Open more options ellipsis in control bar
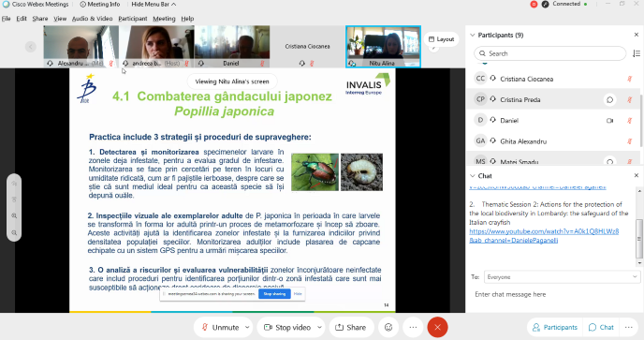Image resolution: width=644 pixels, height=340 pixels. click(413, 327)
